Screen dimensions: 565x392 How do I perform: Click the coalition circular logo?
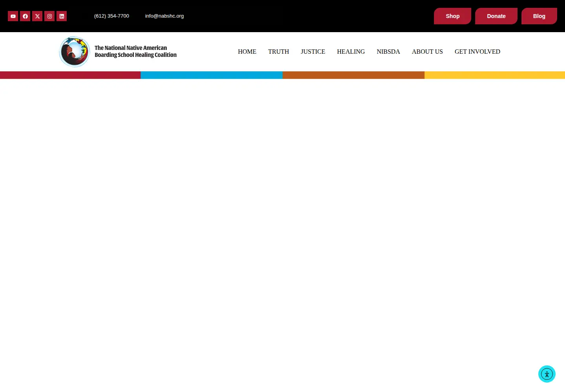[75, 52]
